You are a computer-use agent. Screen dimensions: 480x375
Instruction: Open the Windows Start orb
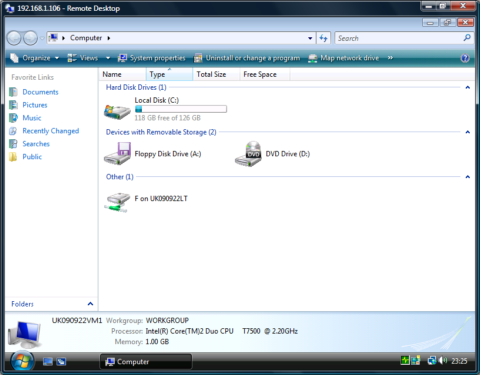[22, 361]
